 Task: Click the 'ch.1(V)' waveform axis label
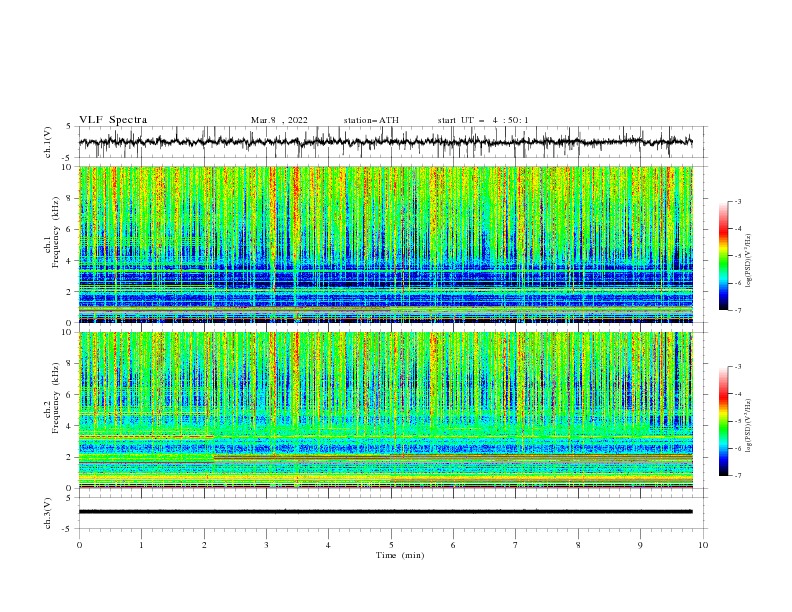48,142
